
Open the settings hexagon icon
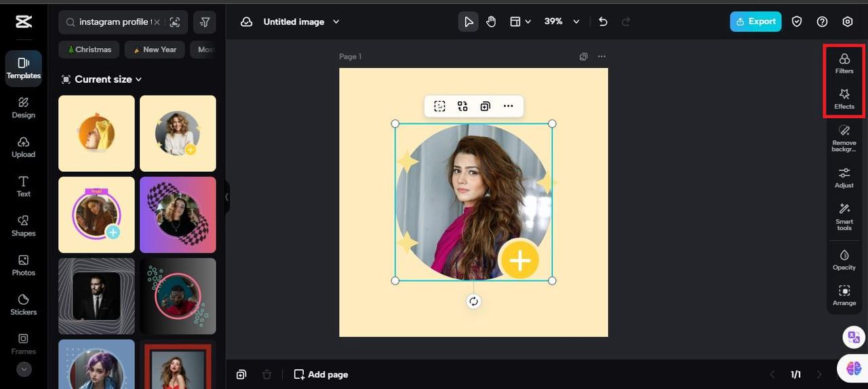tap(848, 22)
